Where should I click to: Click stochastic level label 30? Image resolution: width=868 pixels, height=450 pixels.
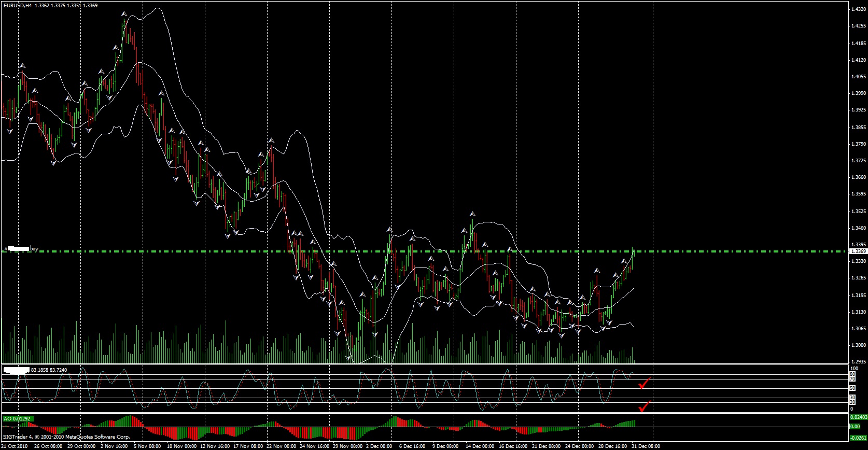coord(853,398)
